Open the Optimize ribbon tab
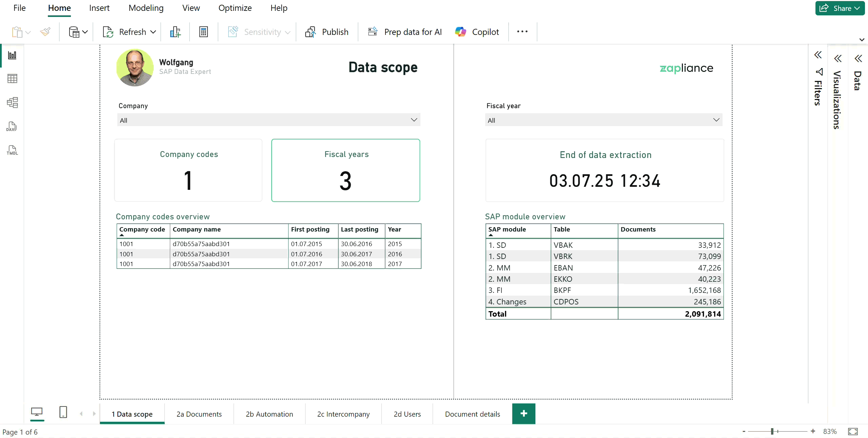Screen dimensions: 868x438 pyautogui.click(x=235, y=8)
